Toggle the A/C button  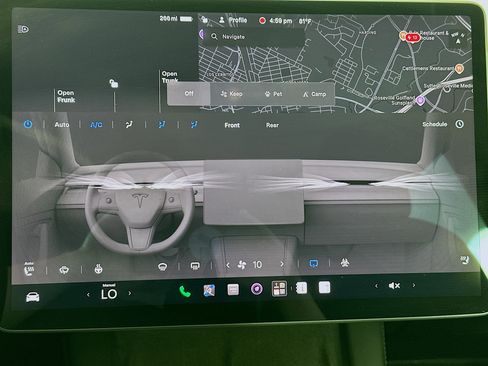(x=96, y=125)
